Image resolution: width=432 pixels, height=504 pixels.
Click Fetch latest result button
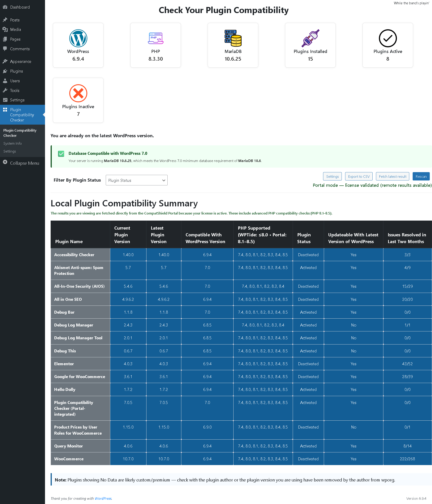pyautogui.click(x=392, y=176)
